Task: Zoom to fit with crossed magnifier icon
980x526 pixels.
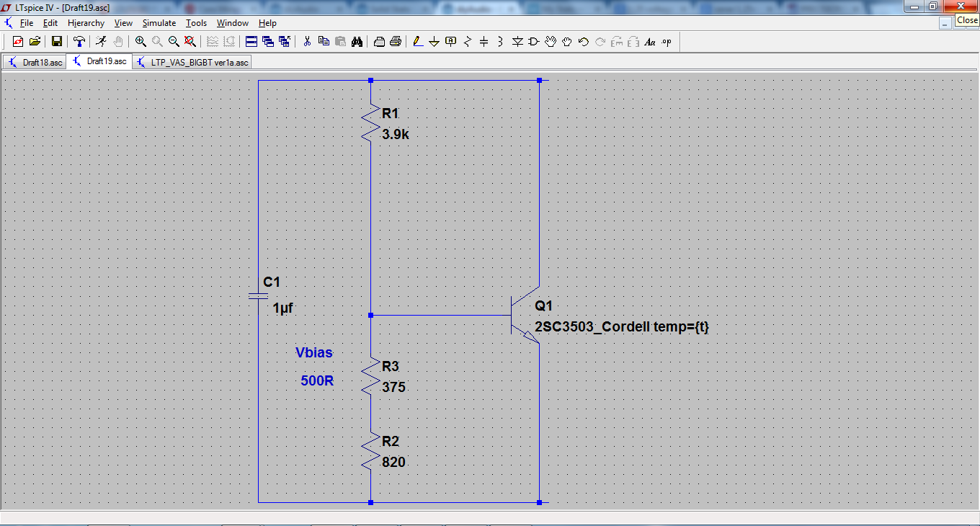Action: (x=190, y=42)
